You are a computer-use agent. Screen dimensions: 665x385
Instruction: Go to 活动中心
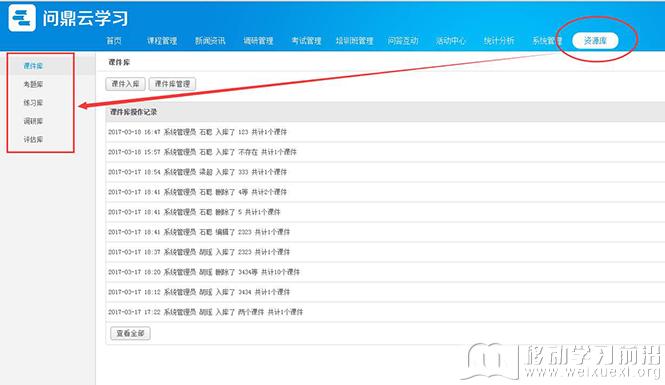(450, 41)
